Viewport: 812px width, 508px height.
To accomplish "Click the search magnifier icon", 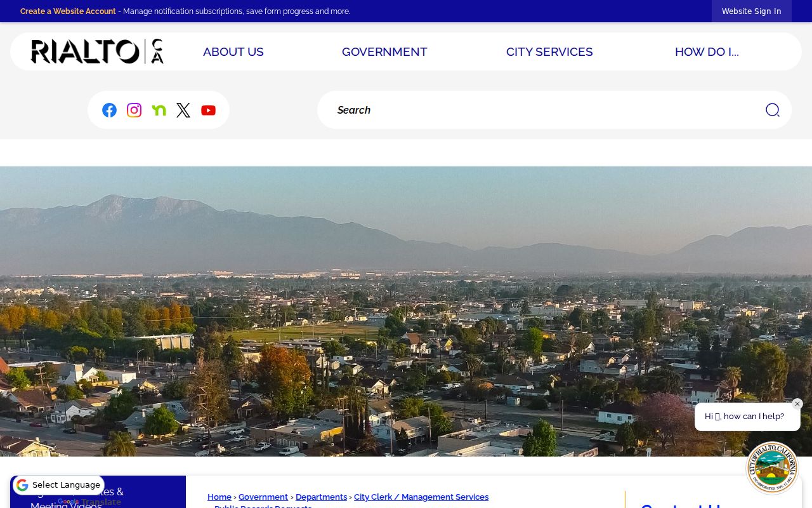I will (772, 110).
